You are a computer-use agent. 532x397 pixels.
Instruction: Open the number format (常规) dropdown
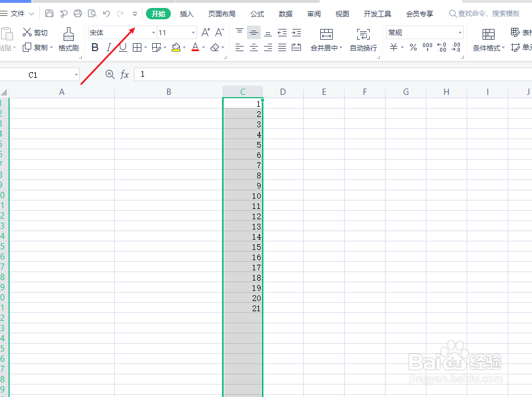pos(460,32)
